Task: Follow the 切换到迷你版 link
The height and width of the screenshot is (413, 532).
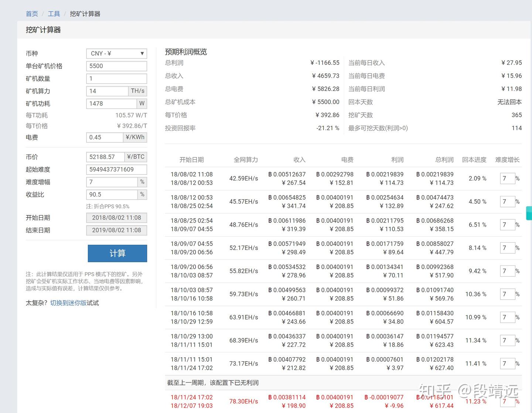Action: [69, 303]
